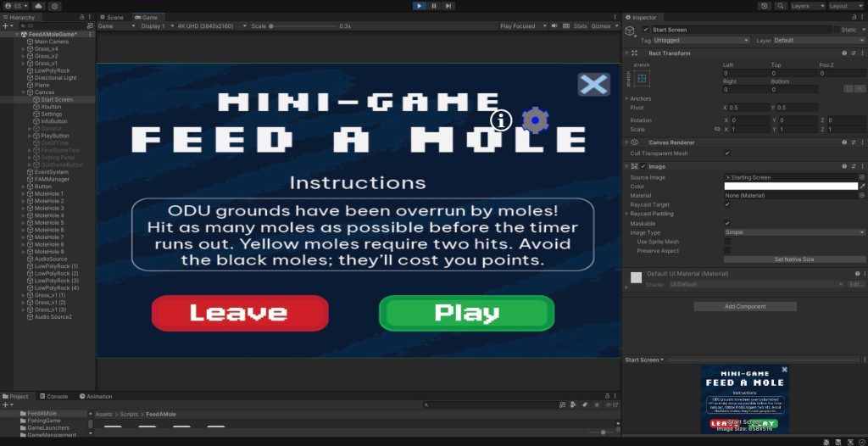Click the green Play button in game

click(x=467, y=314)
